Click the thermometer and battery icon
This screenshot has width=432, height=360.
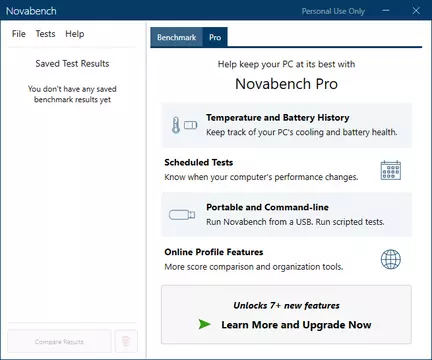(184, 125)
